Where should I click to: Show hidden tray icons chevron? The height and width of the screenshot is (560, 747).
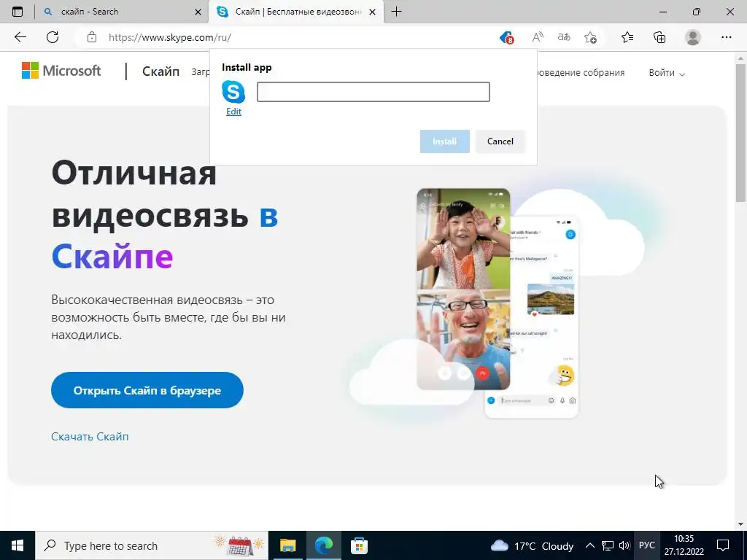pos(589,545)
